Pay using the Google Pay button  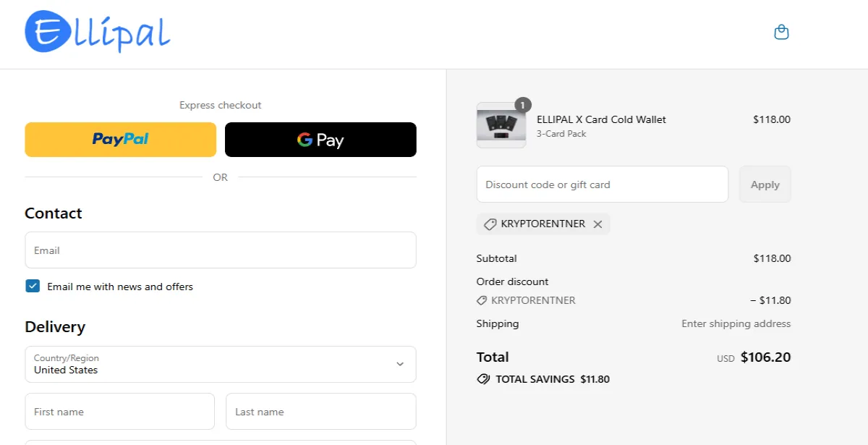pos(320,140)
